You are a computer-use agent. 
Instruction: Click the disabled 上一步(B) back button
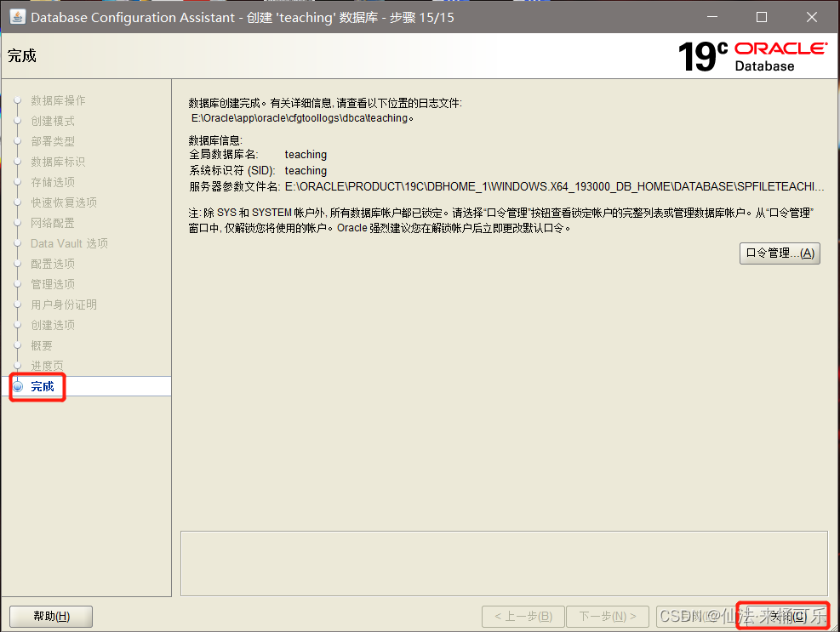click(x=523, y=616)
